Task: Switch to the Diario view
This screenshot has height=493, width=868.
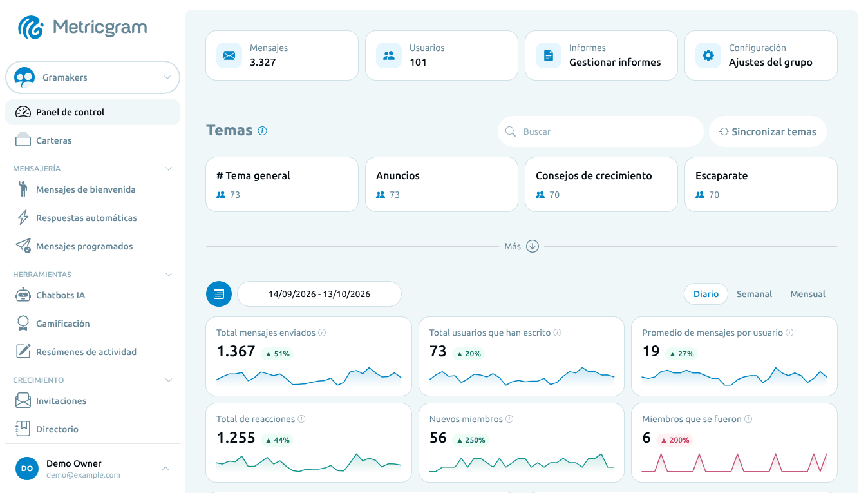Action: point(706,294)
